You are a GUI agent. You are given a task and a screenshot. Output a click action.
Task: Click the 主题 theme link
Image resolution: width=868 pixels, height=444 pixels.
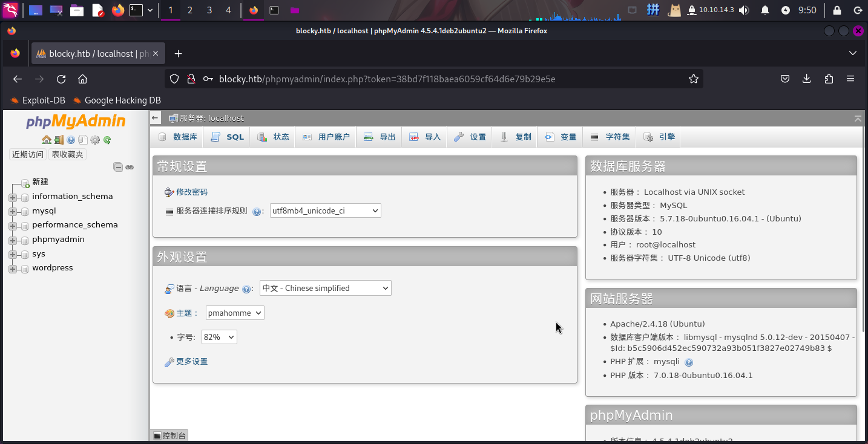184,313
